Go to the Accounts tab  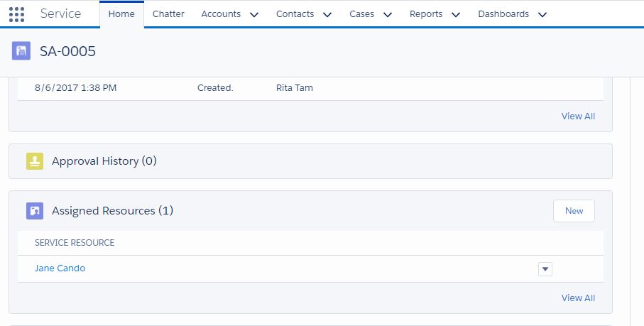221,14
